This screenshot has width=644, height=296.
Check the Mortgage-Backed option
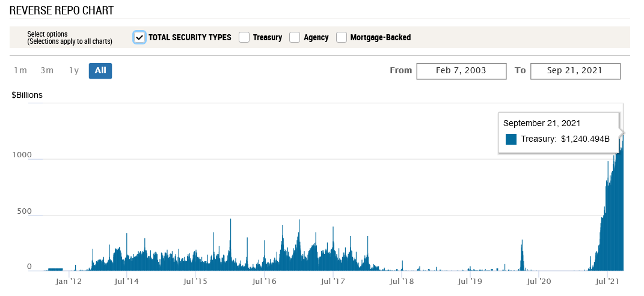tap(342, 37)
